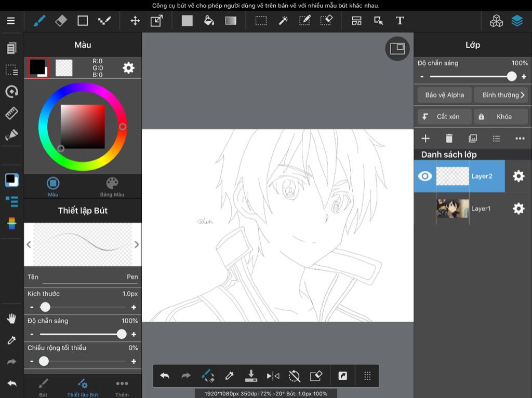Screen dimensions: 532x398
Task: Toggle the reference window button on canvas
Action: click(x=397, y=49)
